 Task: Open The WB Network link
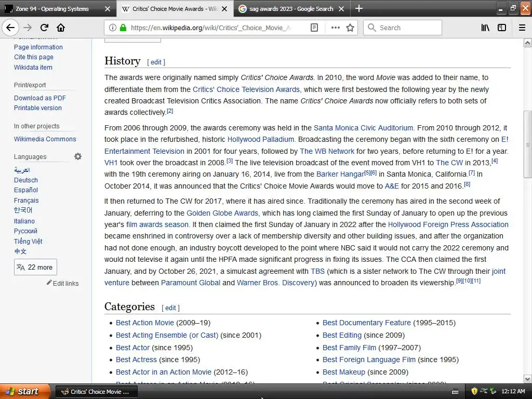(327, 151)
